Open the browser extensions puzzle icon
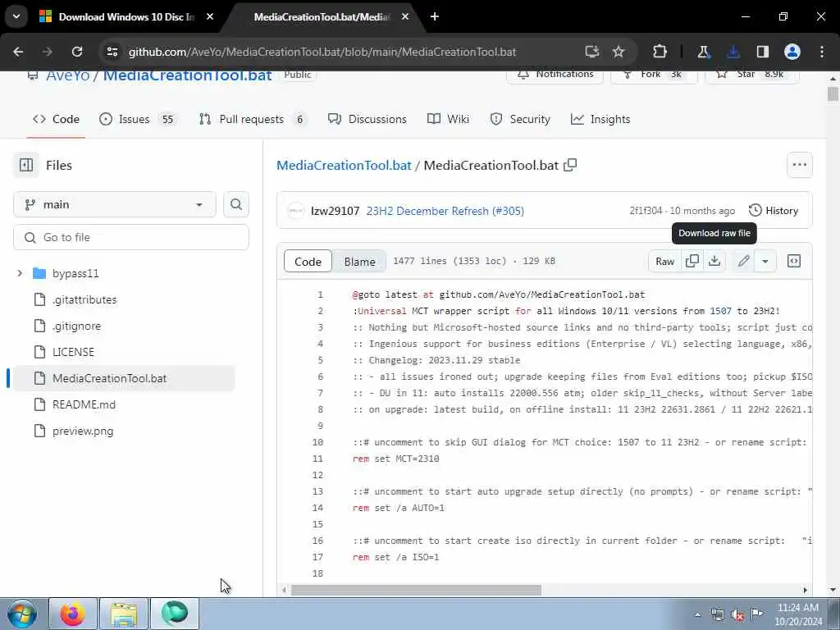Image resolution: width=840 pixels, height=630 pixels. tap(660, 52)
